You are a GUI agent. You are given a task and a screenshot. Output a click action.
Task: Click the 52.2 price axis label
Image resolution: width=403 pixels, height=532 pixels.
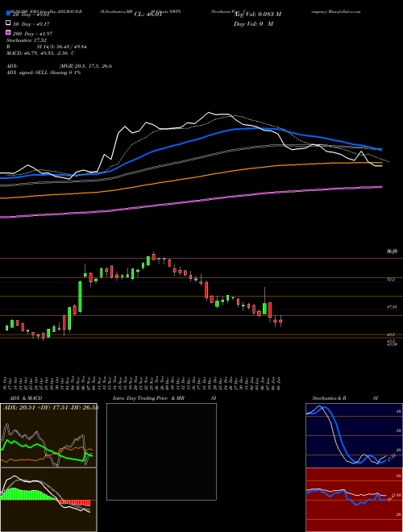click(x=390, y=280)
